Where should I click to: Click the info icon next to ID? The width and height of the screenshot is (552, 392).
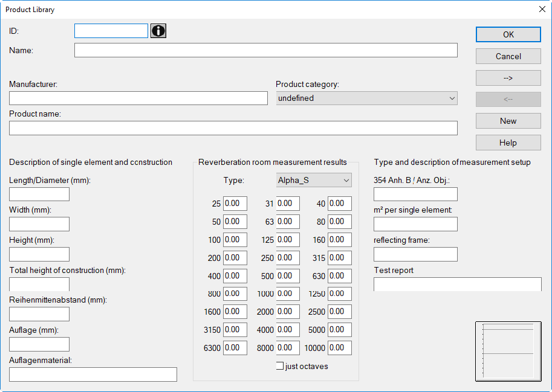click(158, 31)
